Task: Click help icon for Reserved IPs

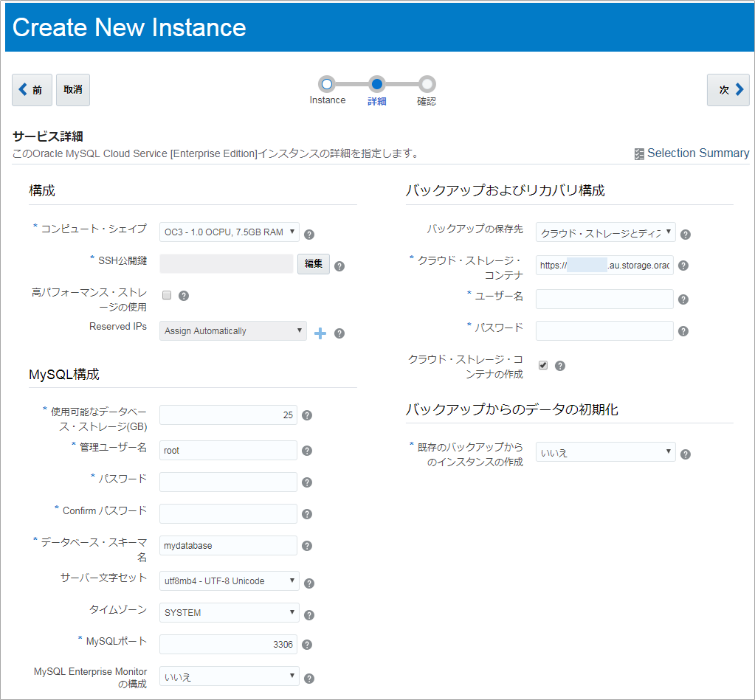Action: pyautogui.click(x=339, y=333)
